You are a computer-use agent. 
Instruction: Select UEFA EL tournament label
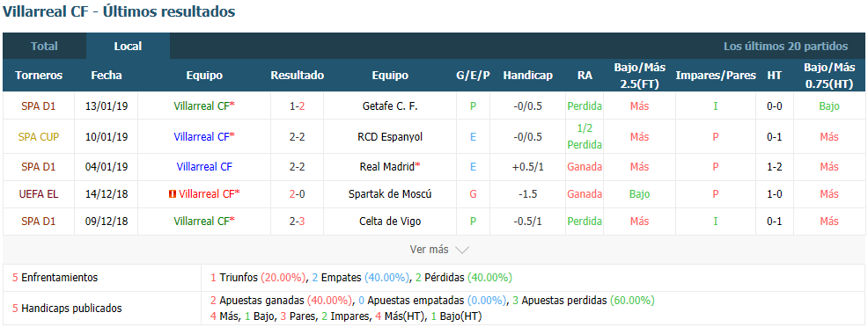coord(39,194)
